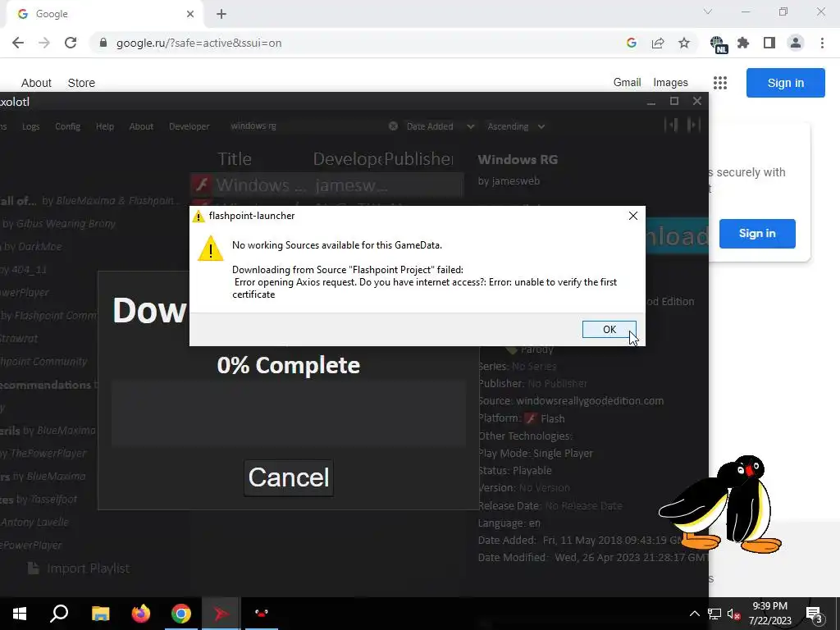Image resolution: width=840 pixels, height=630 pixels.
Task: Maximize the Flashpoint window
Action: point(674,101)
